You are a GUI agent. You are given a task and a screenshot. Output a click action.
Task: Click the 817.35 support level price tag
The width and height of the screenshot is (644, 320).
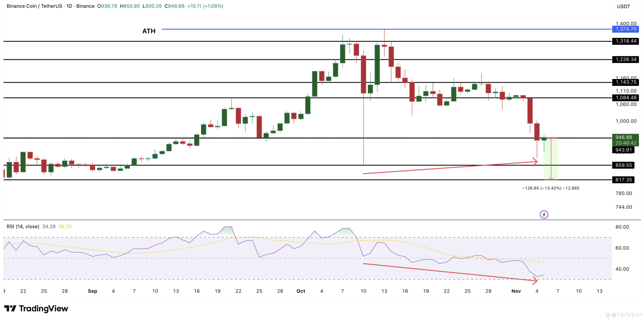pos(623,180)
